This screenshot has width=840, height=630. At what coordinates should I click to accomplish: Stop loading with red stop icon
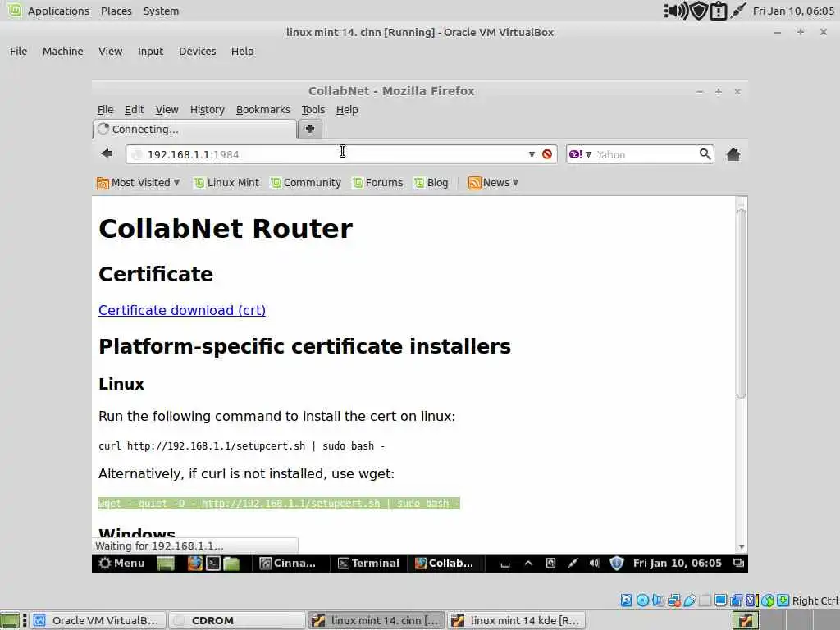coord(547,154)
